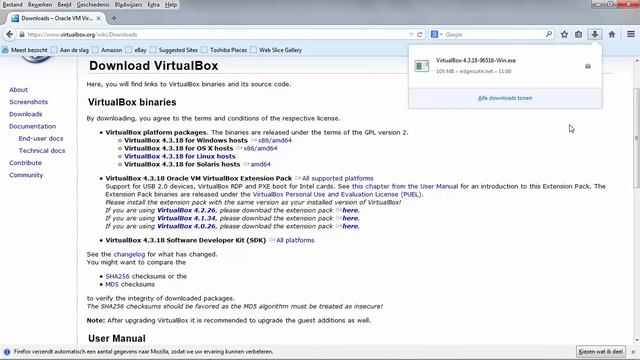Open the MD5 checksums link
This screenshot has height=360, width=640.
[112, 284]
